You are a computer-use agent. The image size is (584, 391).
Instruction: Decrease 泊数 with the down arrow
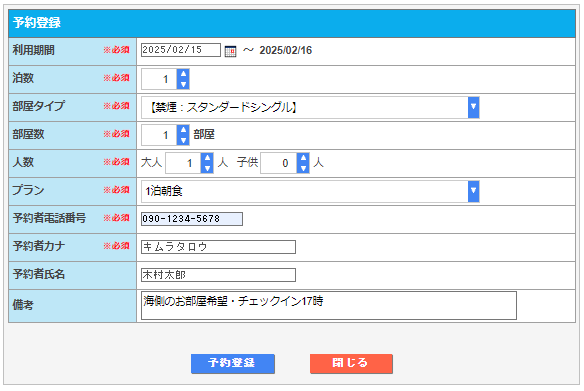[183, 84]
